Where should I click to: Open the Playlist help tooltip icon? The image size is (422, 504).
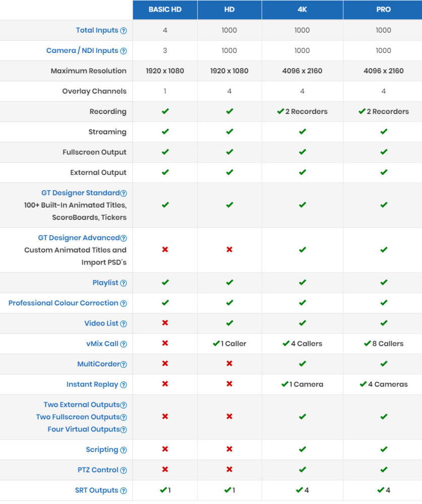[123, 283]
